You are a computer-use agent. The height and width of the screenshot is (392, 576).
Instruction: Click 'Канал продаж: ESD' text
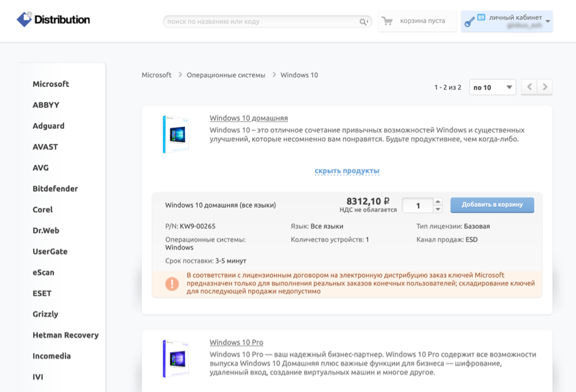click(x=447, y=239)
